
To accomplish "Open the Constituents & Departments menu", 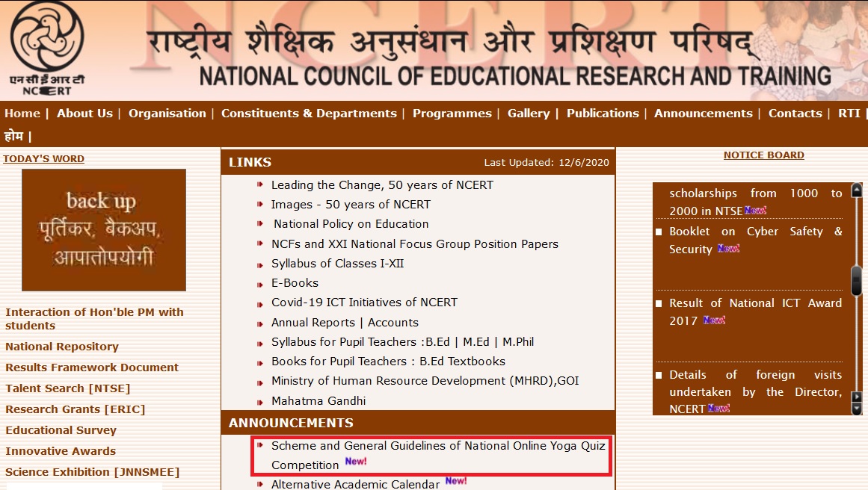I will (309, 114).
